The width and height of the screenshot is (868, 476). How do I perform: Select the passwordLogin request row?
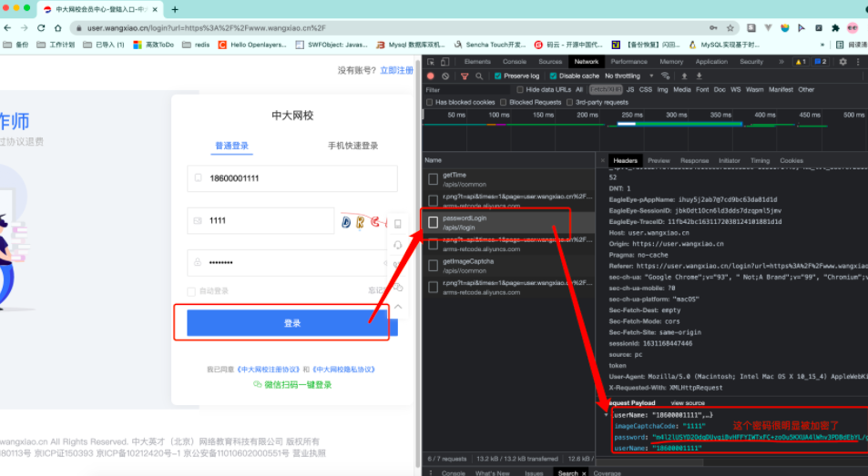(509, 222)
